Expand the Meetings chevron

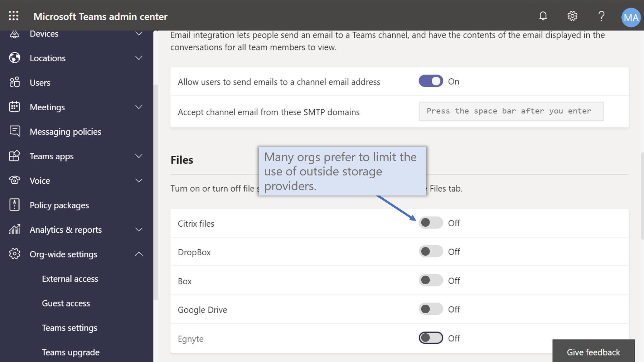(x=139, y=107)
